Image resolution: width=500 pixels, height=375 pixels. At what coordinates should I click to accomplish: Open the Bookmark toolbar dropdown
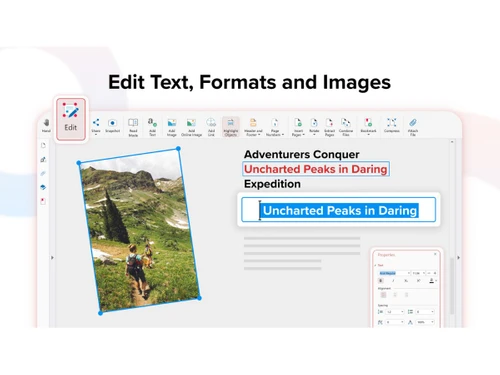(x=368, y=126)
